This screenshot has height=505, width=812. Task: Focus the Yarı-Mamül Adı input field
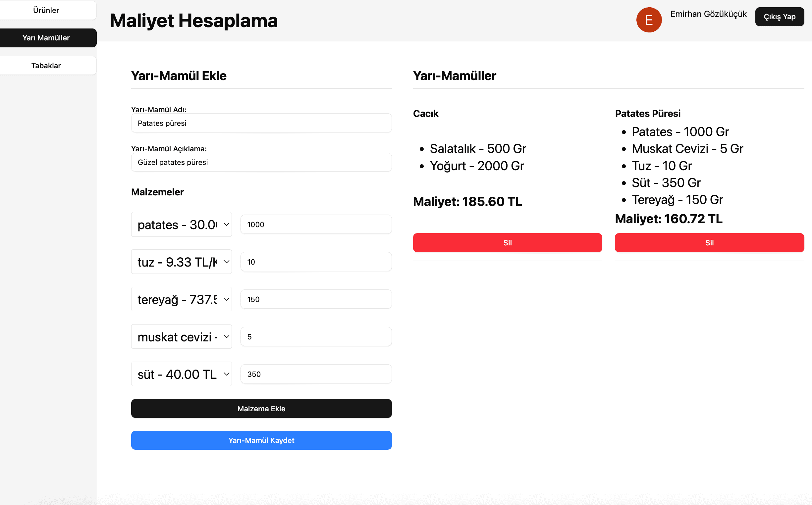click(261, 123)
